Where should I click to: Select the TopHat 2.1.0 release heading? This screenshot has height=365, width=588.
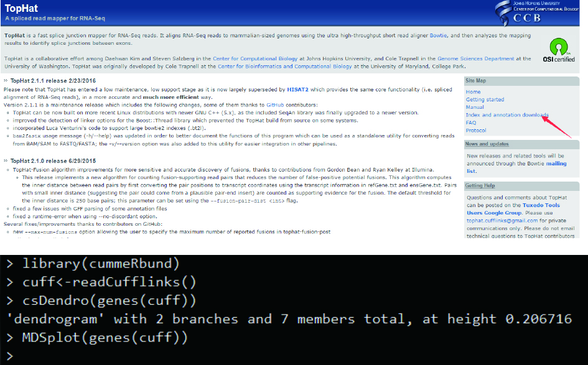pyautogui.click(x=53, y=161)
